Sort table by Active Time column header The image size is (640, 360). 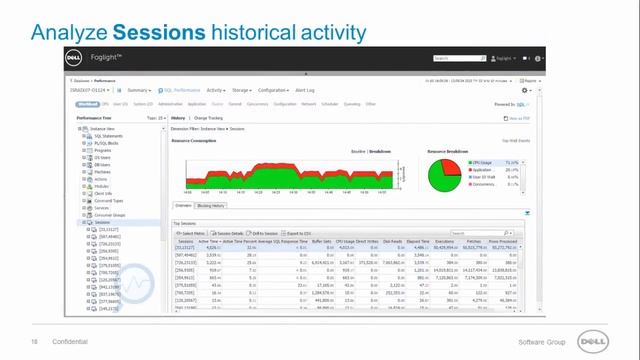(209, 242)
